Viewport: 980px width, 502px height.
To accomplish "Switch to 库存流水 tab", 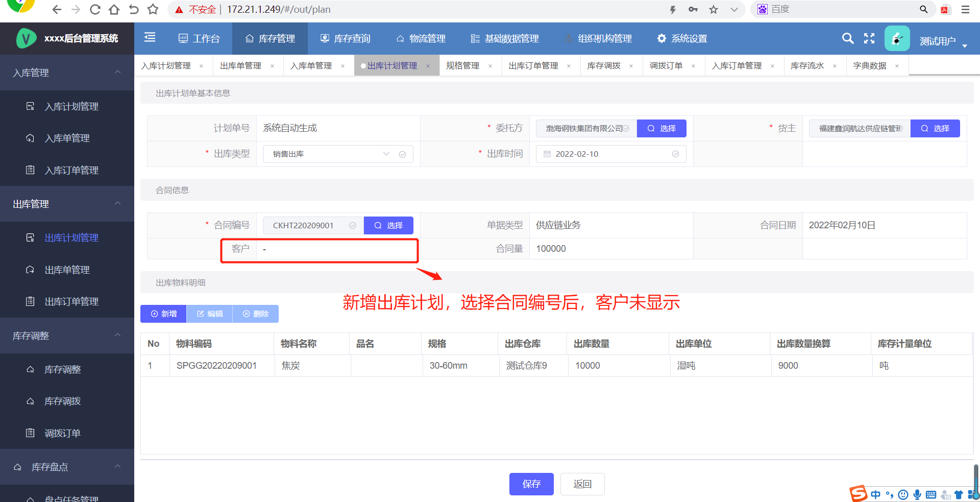I will pyautogui.click(x=807, y=66).
